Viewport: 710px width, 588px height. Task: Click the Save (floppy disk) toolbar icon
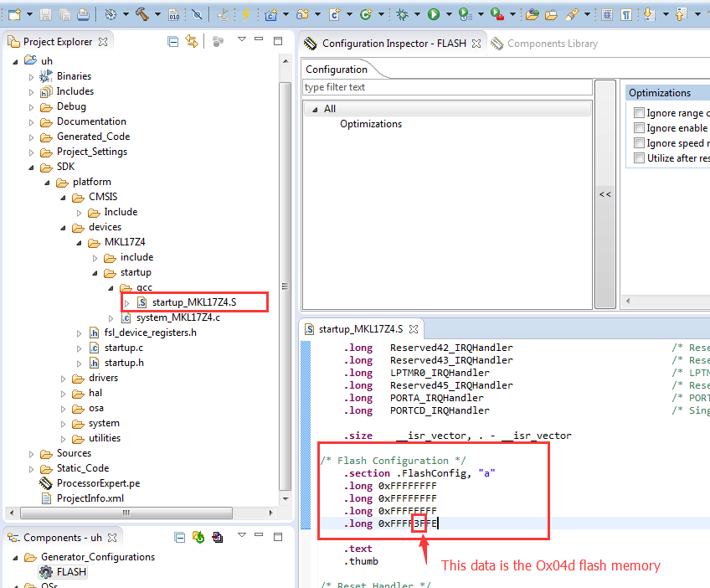pos(45,14)
